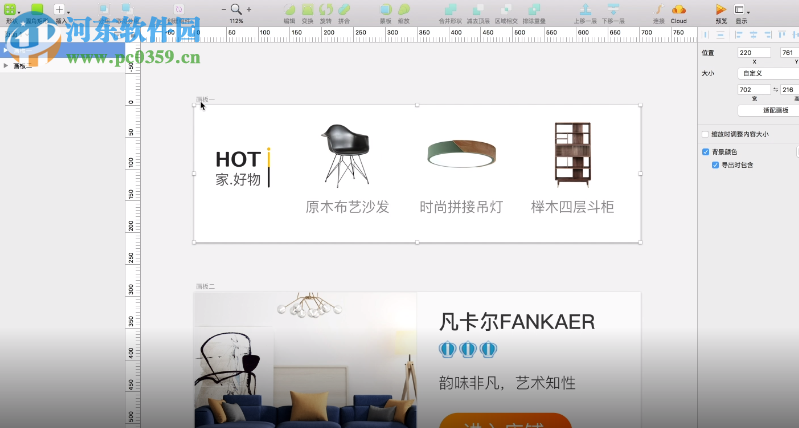The image size is (799, 428).
Task: Click the Insert (插入) plus tool icon
Action: [x=59, y=9]
